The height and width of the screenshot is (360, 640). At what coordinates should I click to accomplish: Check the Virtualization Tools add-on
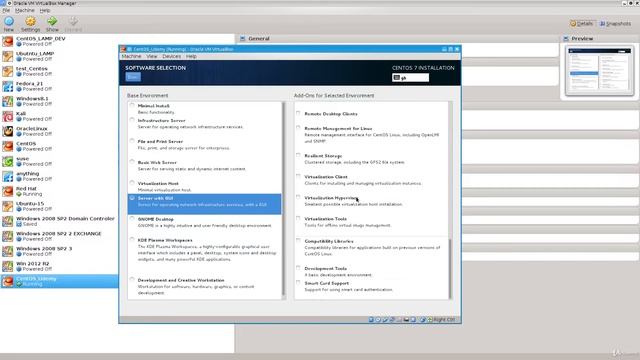click(298, 218)
